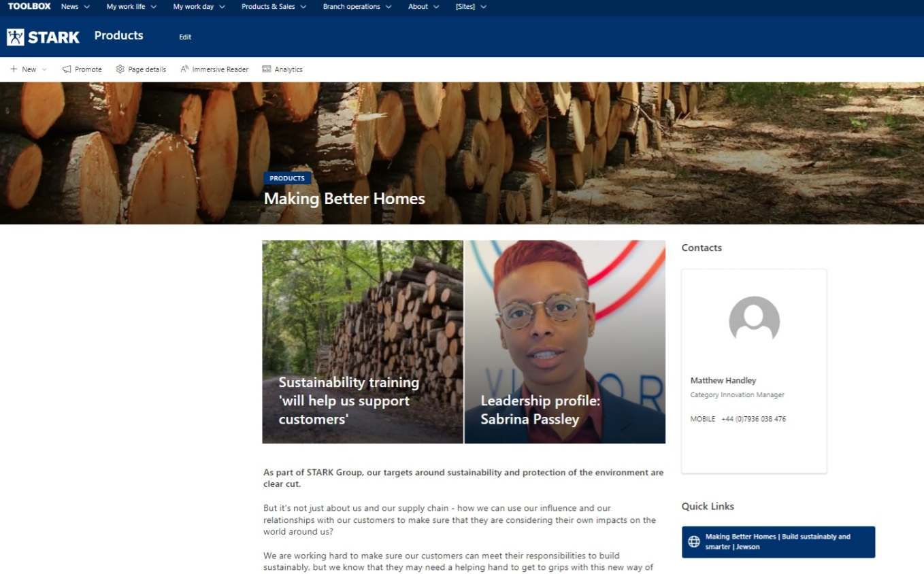Expand the About menu chevron

click(x=435, y=7)
